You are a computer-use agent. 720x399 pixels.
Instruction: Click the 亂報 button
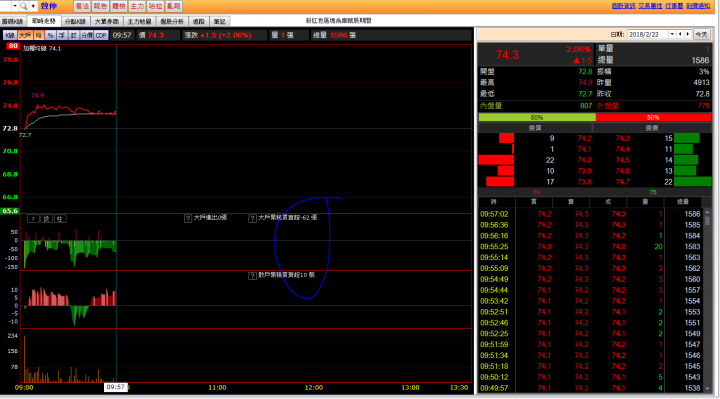pos(174,6)
